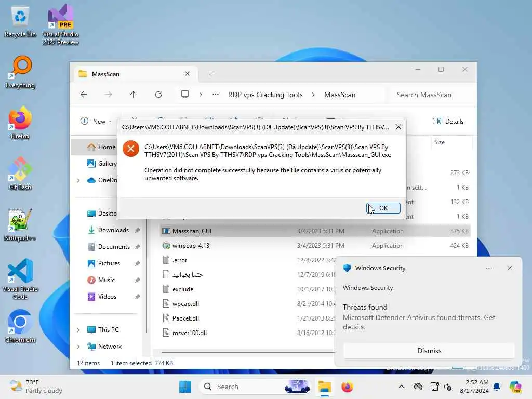
Task: Go back in File Explorer
Action: (x=84, y=95)
